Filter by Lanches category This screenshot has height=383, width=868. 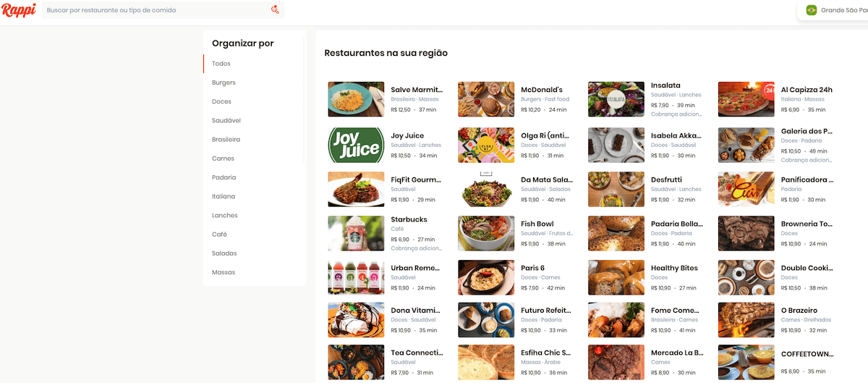coord(225,215)
